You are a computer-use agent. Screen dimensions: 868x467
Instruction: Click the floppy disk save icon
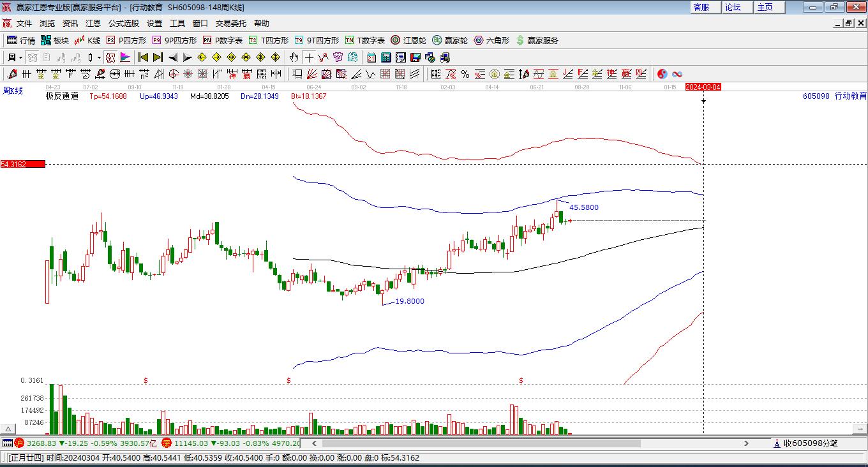(x=415, y=57)
